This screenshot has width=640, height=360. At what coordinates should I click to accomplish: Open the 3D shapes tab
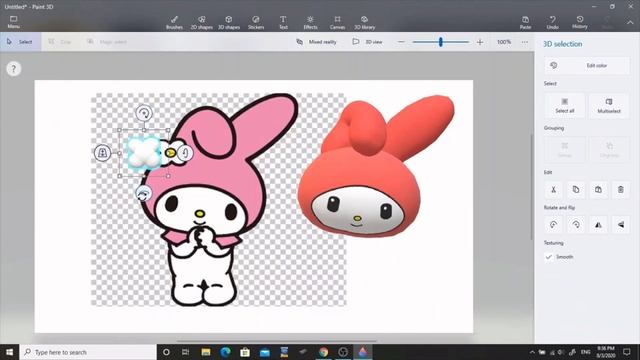229,22
